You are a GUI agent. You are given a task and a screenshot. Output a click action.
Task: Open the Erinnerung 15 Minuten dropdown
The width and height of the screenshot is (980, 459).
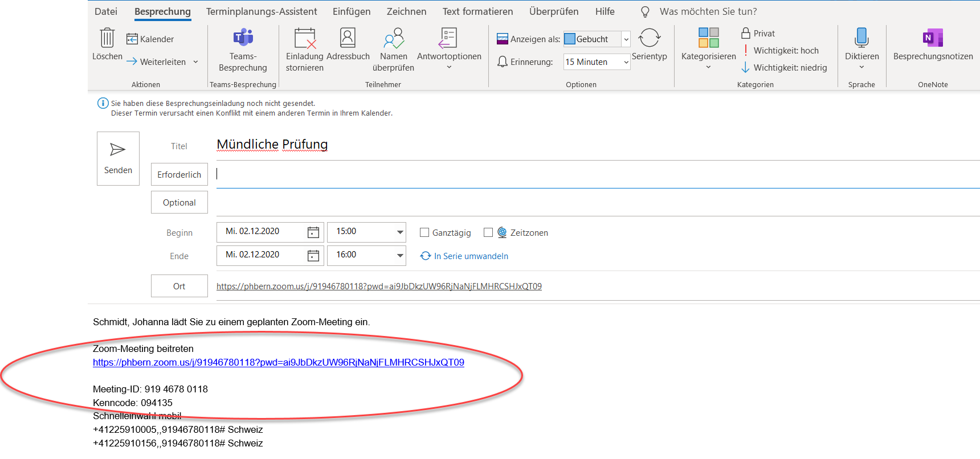point(626,62)
